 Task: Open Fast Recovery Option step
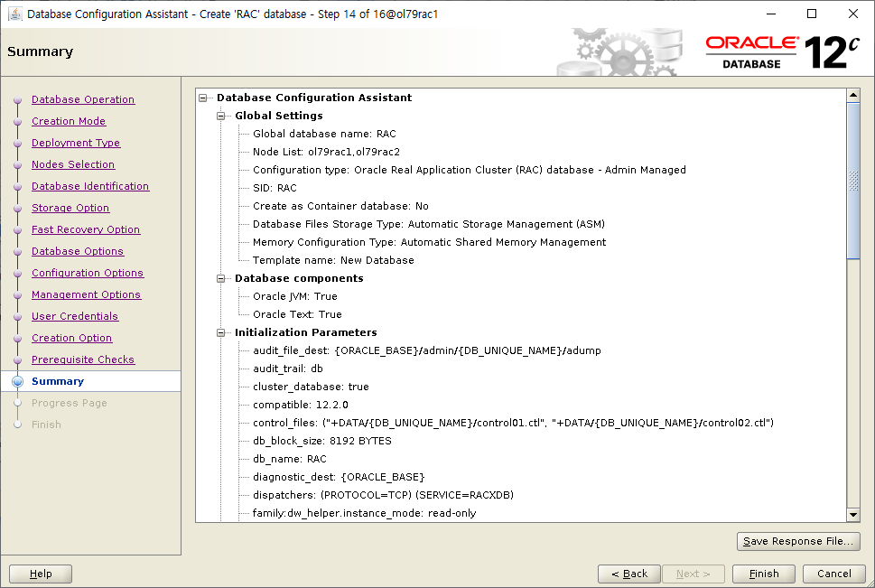86,229
